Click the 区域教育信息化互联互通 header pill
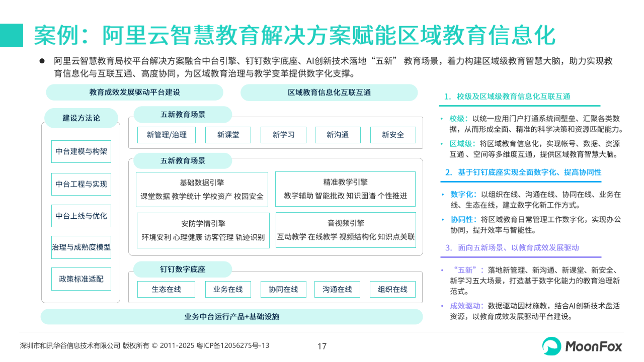Viewport: 644px width, 362px height. [329, 93]
